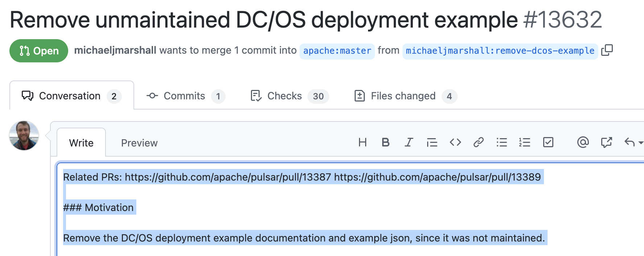
Task: Open the Checks tab
Action: 290,96
